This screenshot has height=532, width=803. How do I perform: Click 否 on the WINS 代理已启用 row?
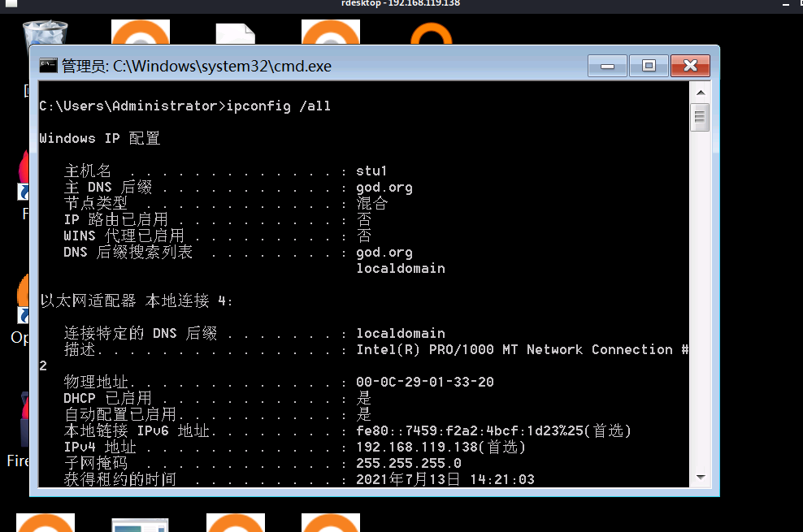click(x=364, y=236)
